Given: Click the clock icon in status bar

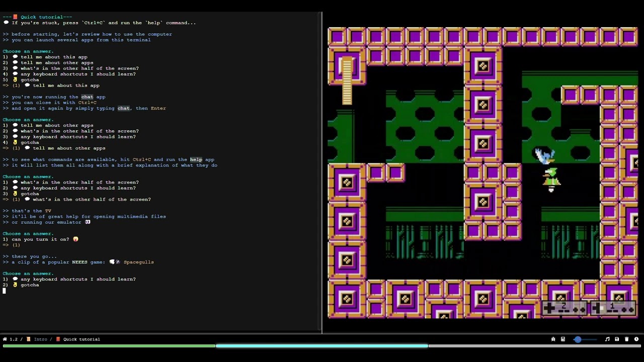Looking at the screenshot, I should [636, 339].
